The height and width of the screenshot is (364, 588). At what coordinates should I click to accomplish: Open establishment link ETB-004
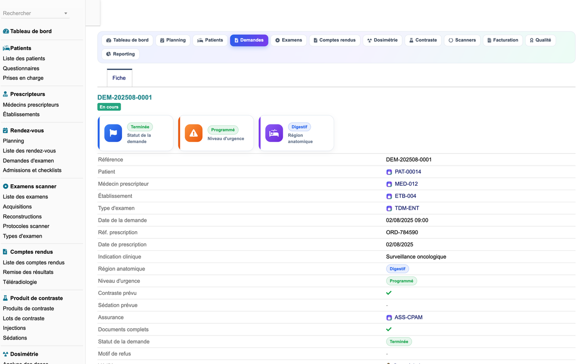[405, 196]
